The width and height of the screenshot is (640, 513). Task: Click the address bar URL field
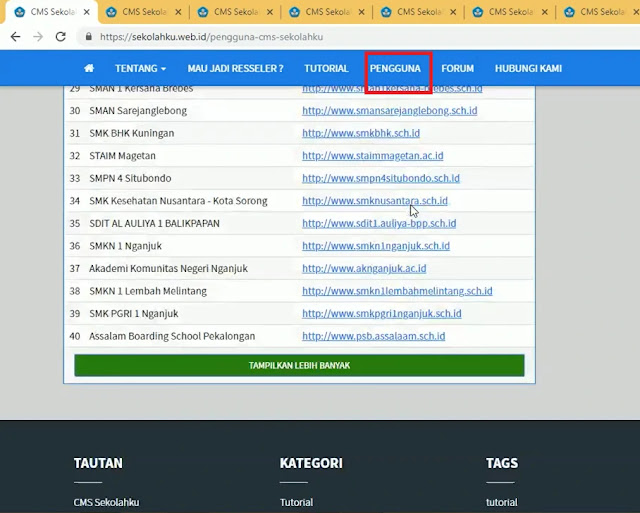tap(359, 37)
